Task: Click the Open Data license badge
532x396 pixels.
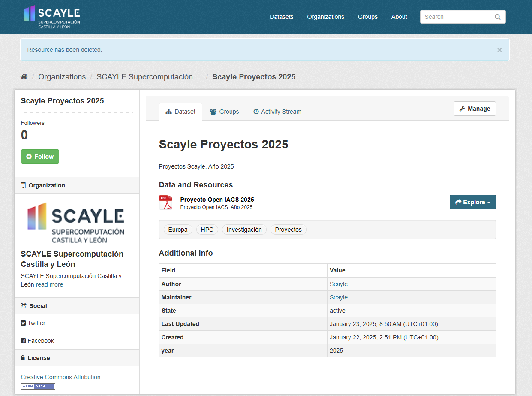Action: (38, 386)
